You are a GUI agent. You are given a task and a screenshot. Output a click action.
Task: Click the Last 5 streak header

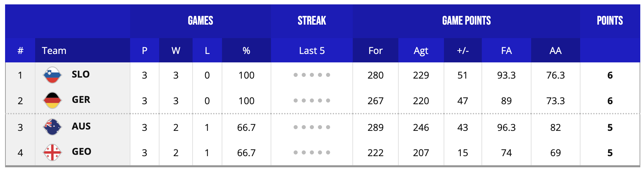pos(312,51)
